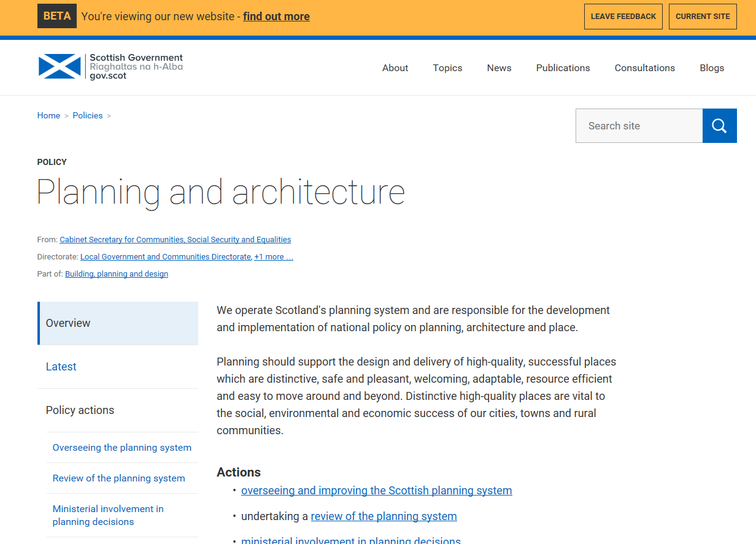Click the Scottish Government saltire flag logo

pyautogui.click(x=60, y=66)
